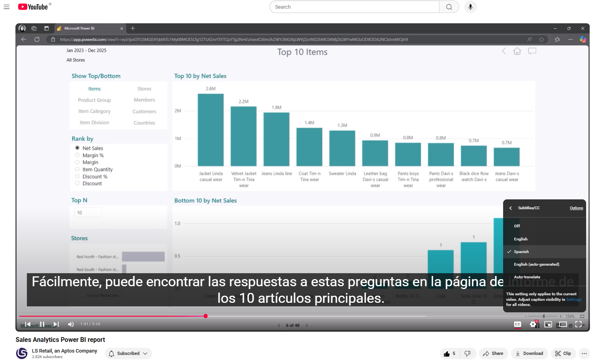Click the Jacket Linda casual wear bar
Image resolution: width=596 pixels, height=364 pixels.
click(x=211, y=130)
